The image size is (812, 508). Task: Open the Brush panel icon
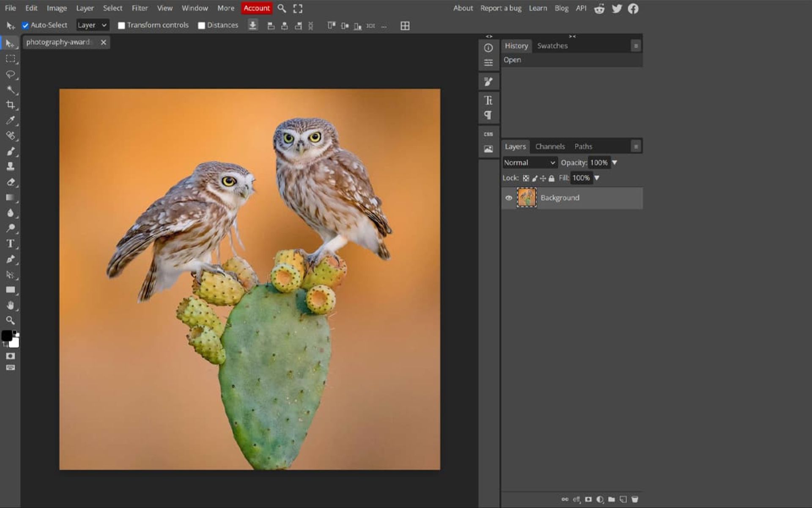click(x=488, y=82)
